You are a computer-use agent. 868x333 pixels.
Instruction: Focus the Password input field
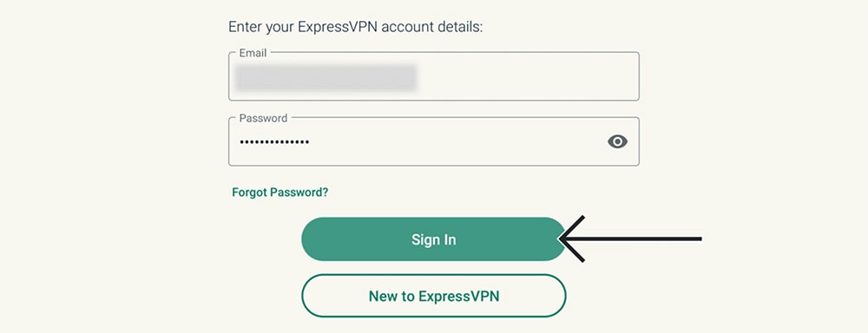pos(433,141)
